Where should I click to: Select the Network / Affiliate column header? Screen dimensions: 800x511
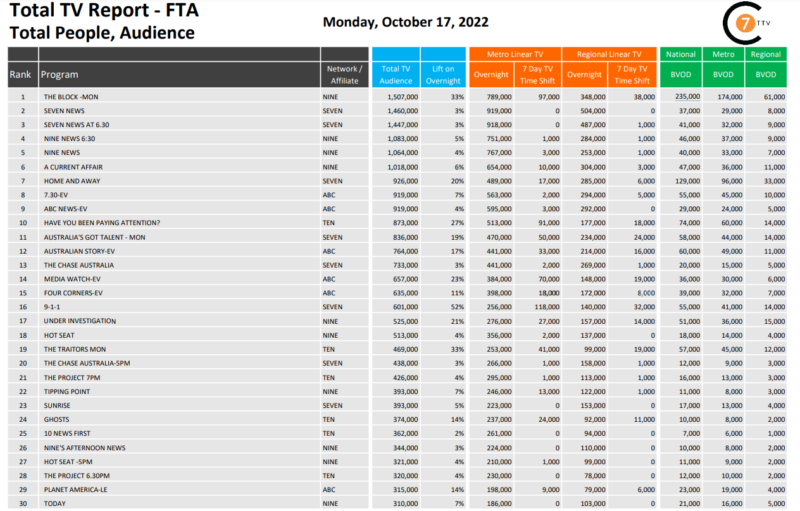point(344,74)
